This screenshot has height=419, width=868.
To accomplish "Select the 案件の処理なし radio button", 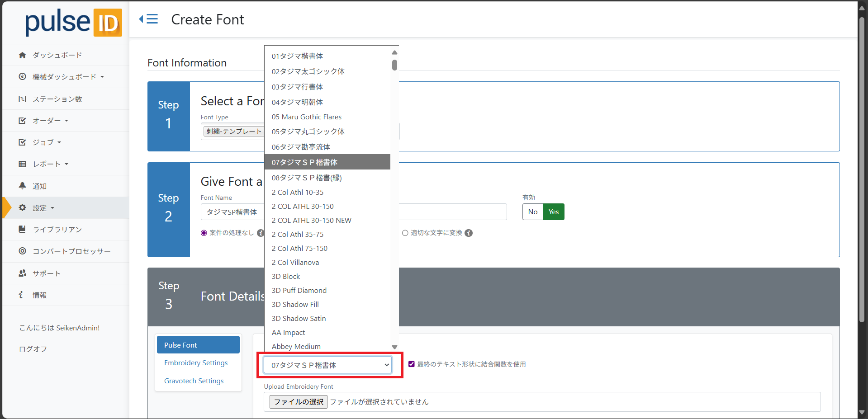I will [x=204, y=233].
